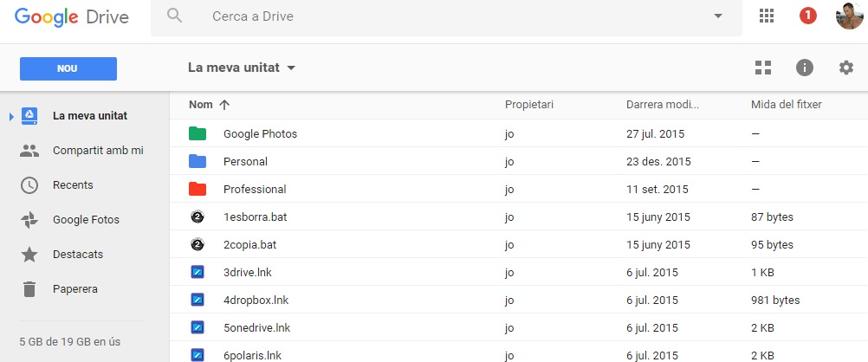Image resolution: width=868 pixels, height=362 pixels.
Task: Select the green Google Photos folder icon
Action: point(197,133)
